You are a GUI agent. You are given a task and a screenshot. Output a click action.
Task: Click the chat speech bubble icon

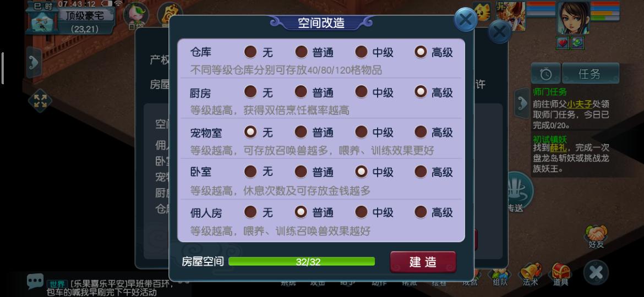[x=35, y=281]
